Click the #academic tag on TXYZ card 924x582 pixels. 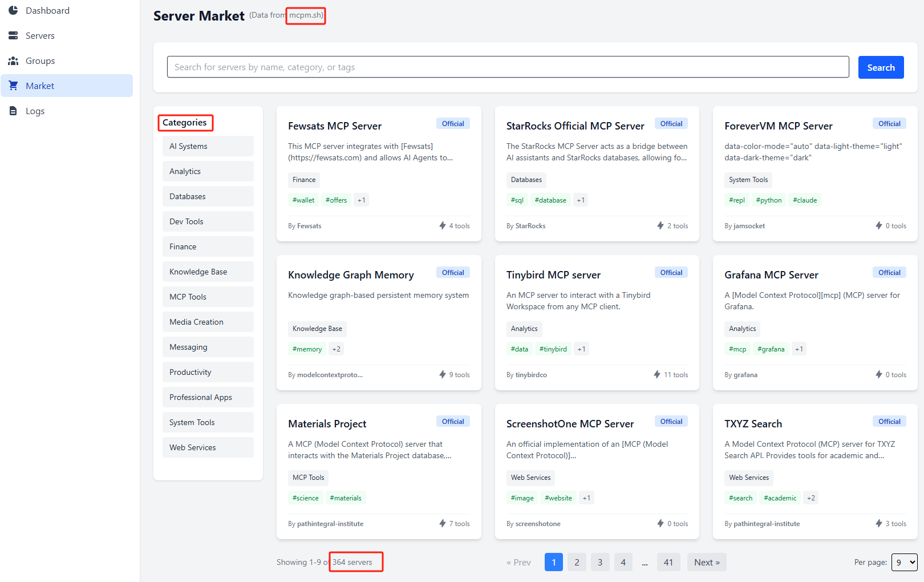780,498
